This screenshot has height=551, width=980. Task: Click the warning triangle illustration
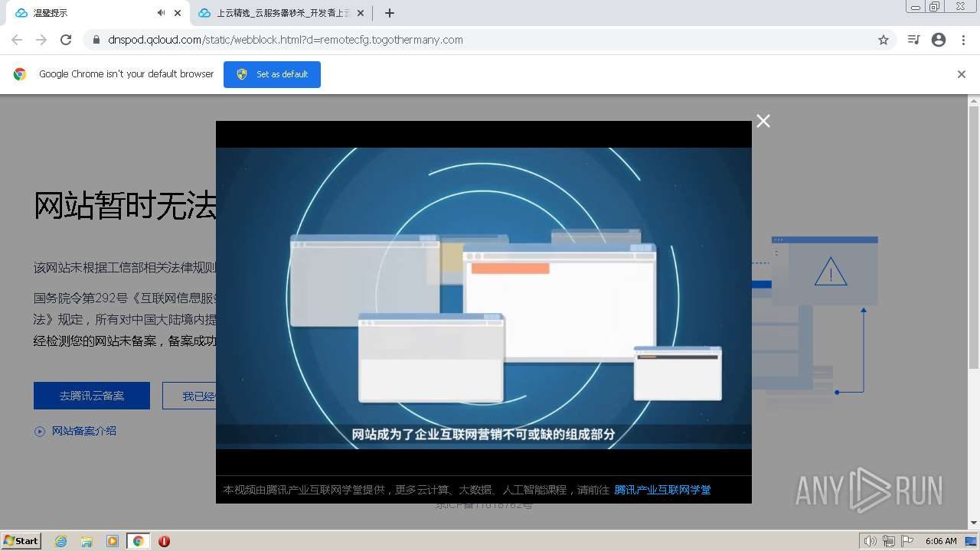tap(831, 272)
